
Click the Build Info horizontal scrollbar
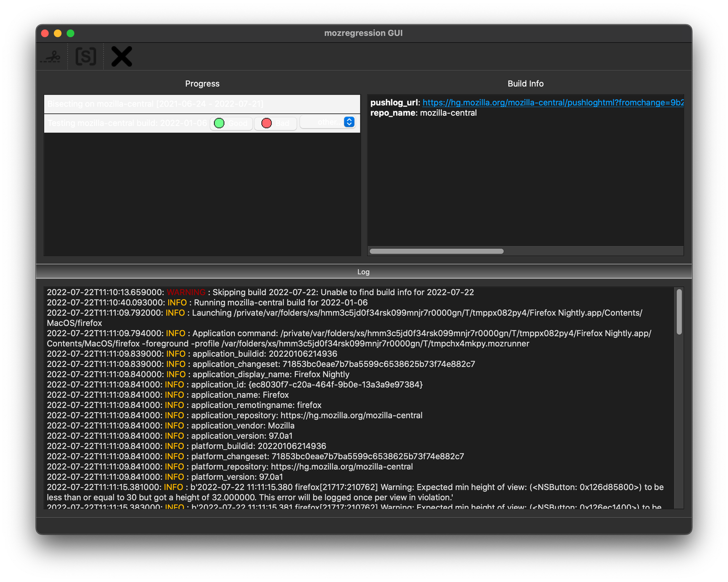pos(437,251)
